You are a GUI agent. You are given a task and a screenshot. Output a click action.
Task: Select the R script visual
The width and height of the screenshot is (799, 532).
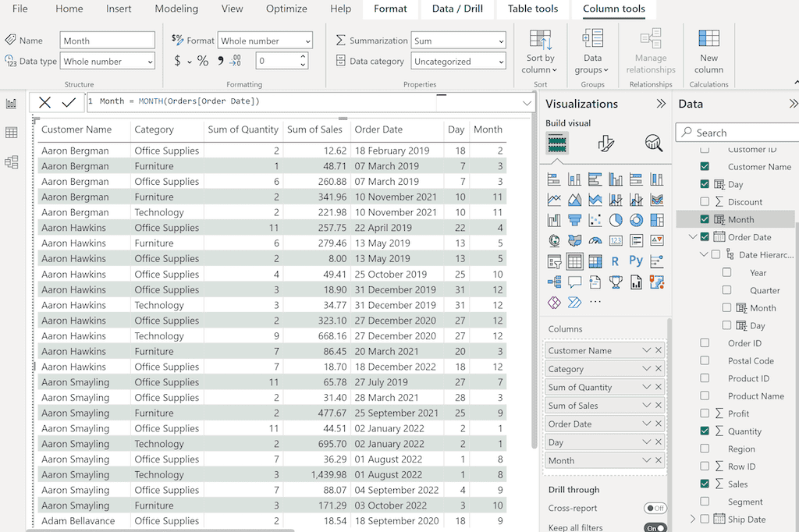616,261
